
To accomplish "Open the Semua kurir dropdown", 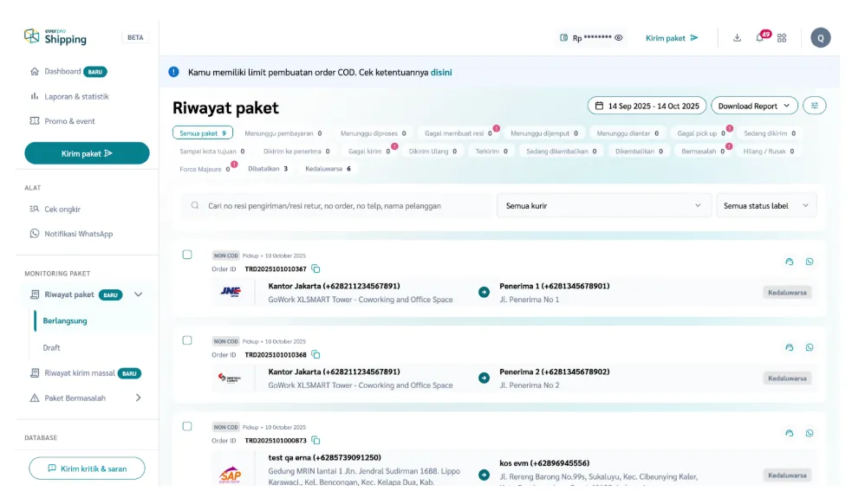I will pyautogui.click(x=603, y=206).
